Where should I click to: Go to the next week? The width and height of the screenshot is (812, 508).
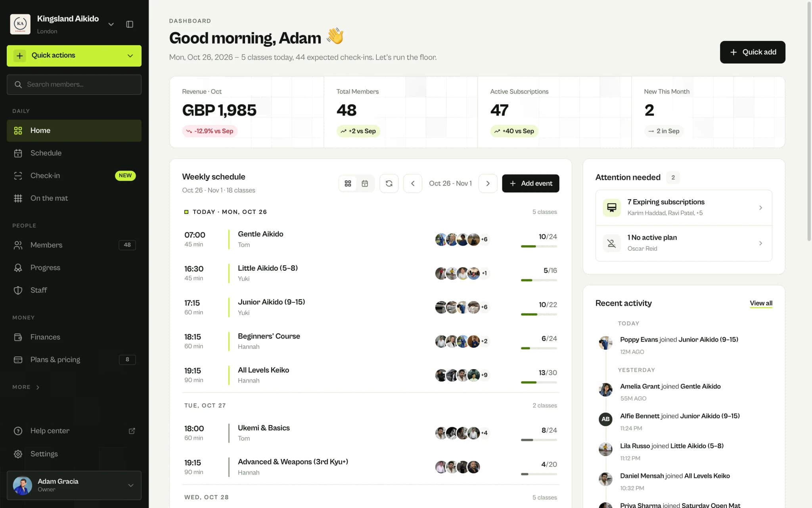tap(488, 183)
